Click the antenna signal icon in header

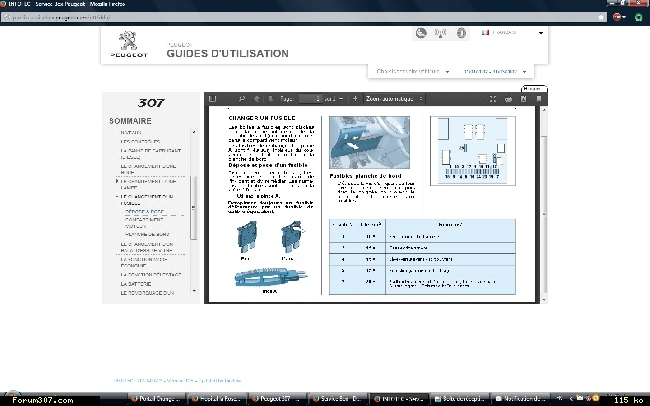coord(440,33)
